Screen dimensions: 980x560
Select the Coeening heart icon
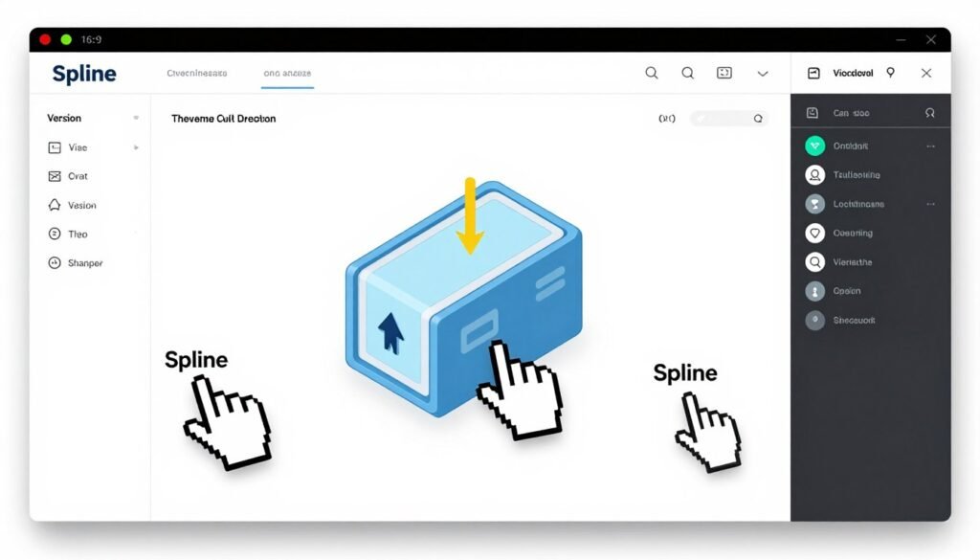tap(814, 234)
